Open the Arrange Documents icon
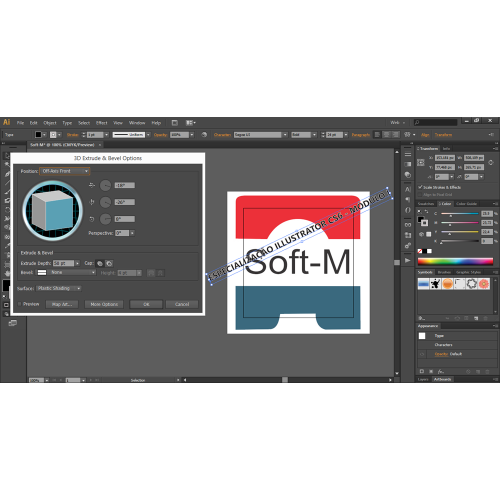The width and height of the screenshot is (500, 500). click(x=190, y=123)
